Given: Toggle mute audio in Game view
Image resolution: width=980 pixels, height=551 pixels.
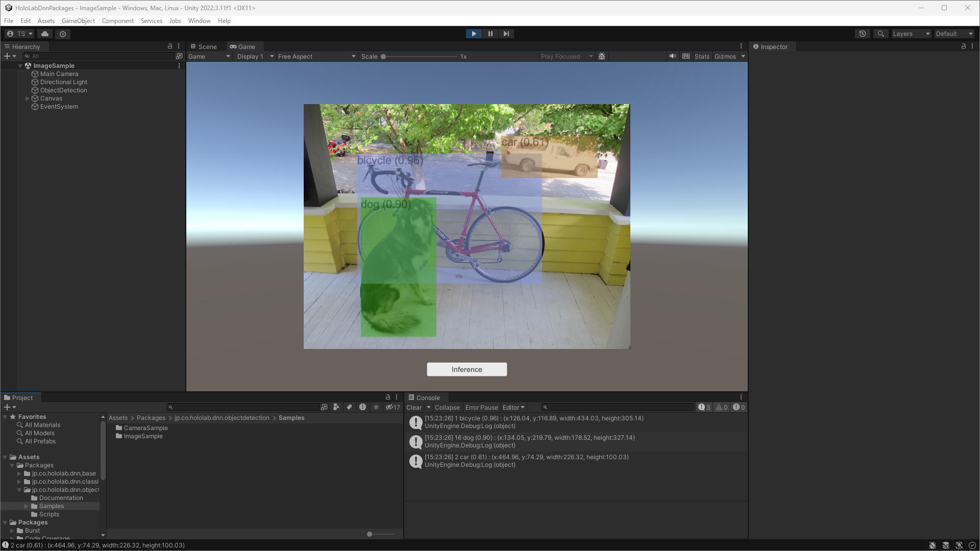Looking at the screenshot, I should tap(673, 56).
